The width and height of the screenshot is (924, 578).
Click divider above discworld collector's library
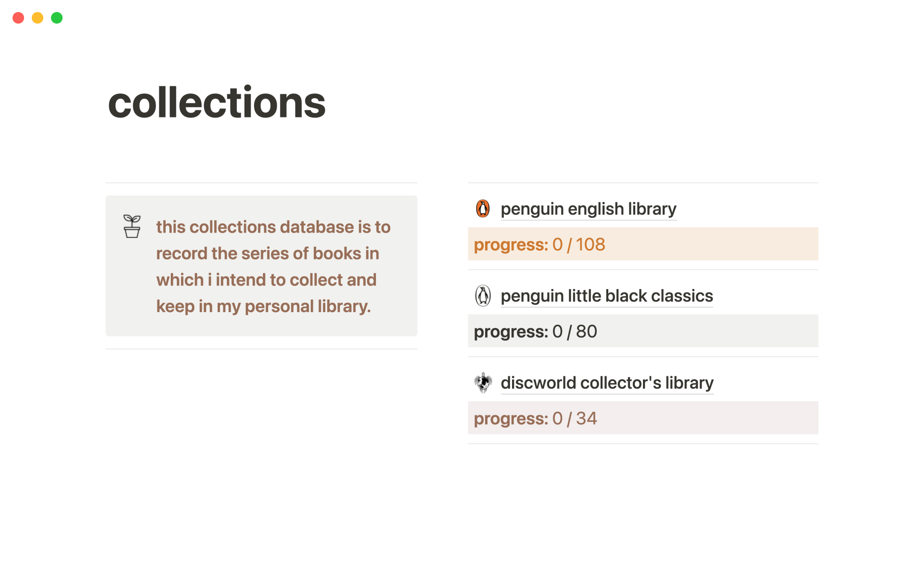pyautogui.click(x=642, y=357)
